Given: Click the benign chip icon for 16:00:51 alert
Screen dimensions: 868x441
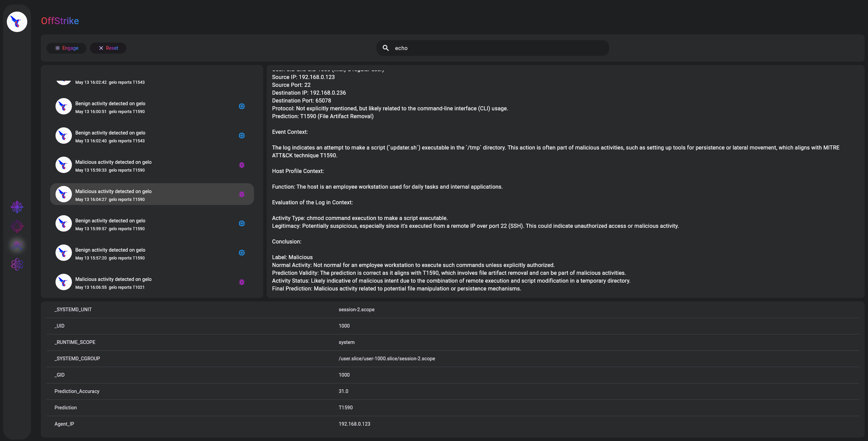Looking at the screenshot, I should (242, 106).
